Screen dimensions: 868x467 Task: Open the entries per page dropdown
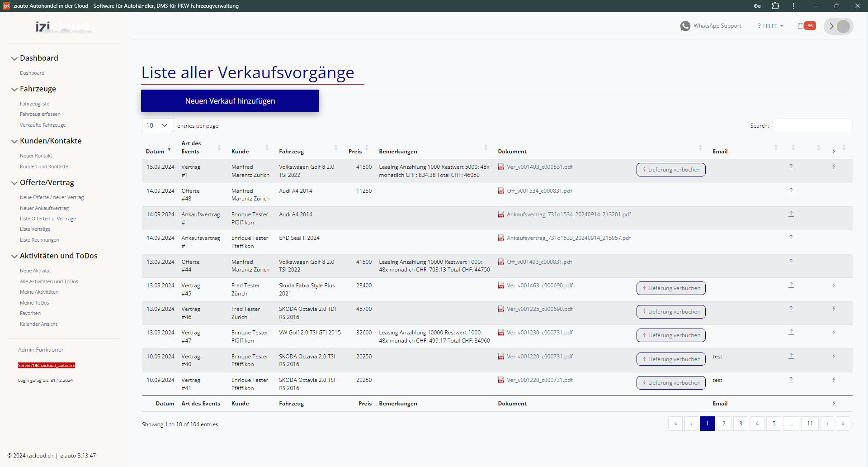pos(157,125)
